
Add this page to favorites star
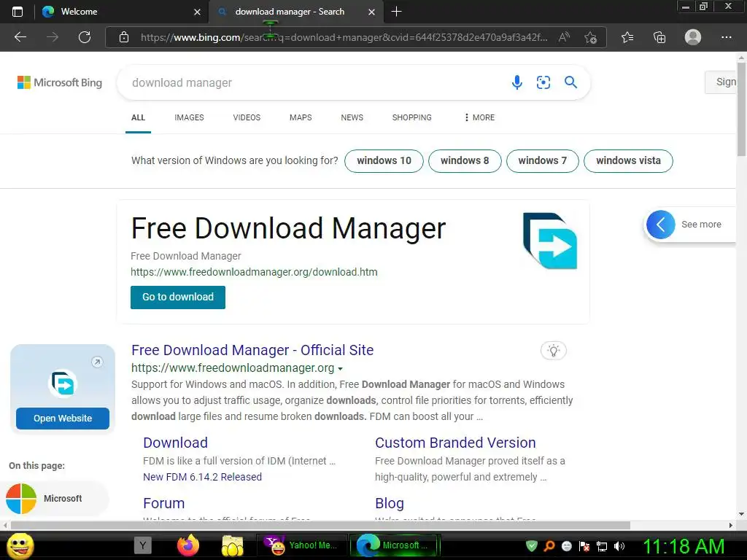591,37
